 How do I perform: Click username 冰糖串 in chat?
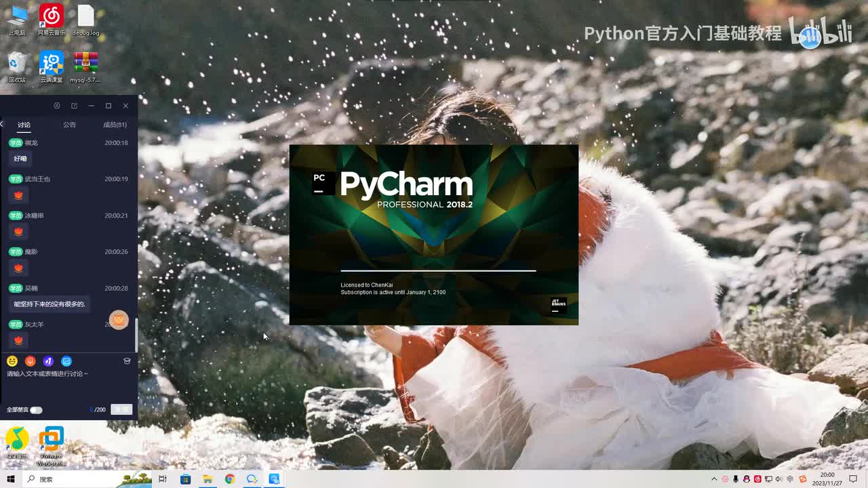click(x=34, y=216)
